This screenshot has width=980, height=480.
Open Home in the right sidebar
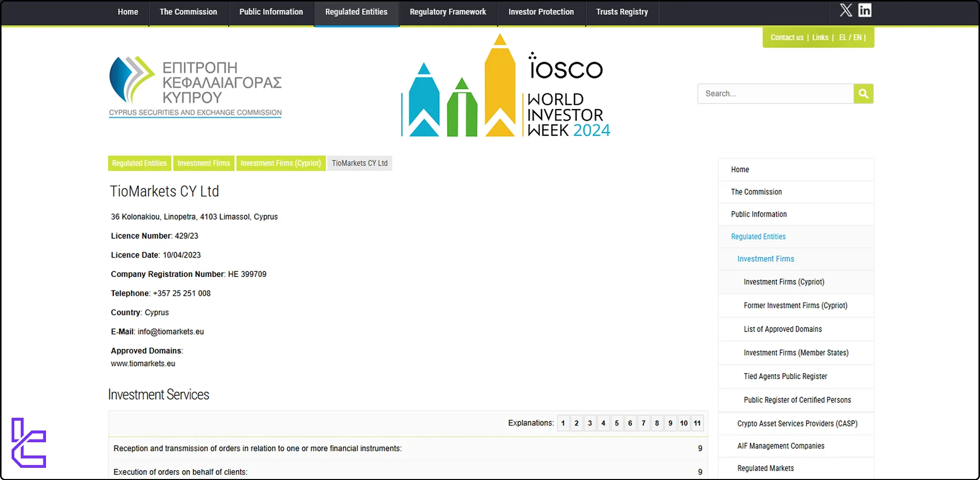click(x=796, y=170)
